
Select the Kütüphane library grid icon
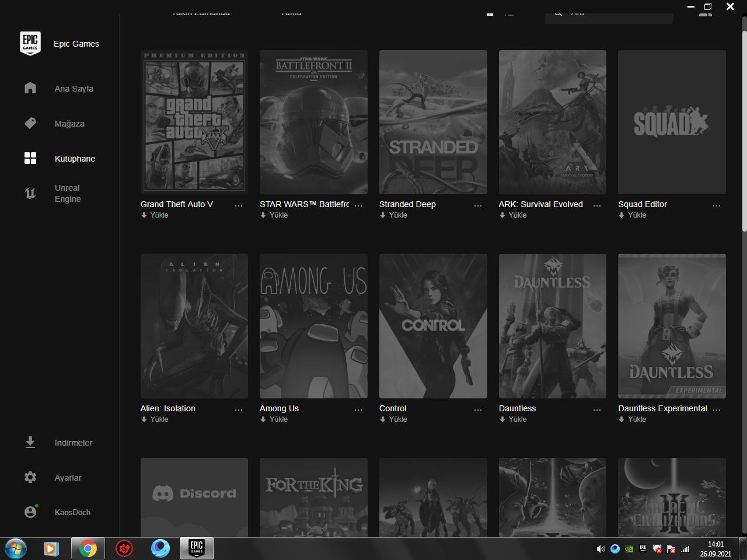(30, 158)
